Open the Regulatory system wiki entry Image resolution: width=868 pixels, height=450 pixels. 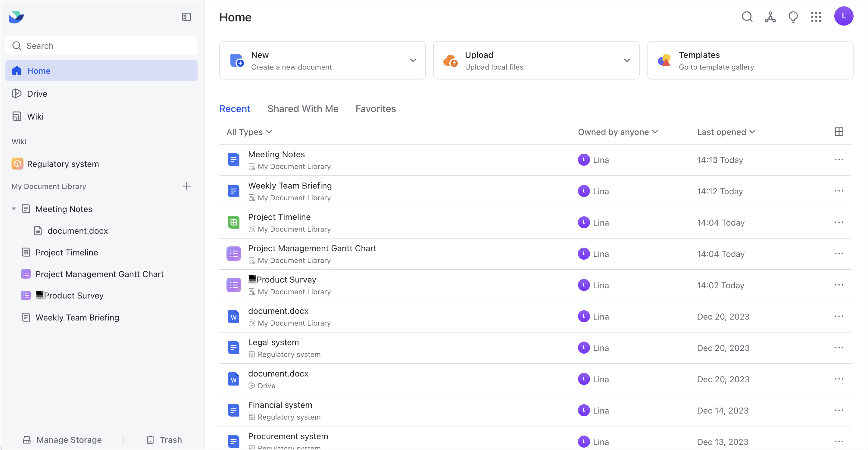click(63, 164)
